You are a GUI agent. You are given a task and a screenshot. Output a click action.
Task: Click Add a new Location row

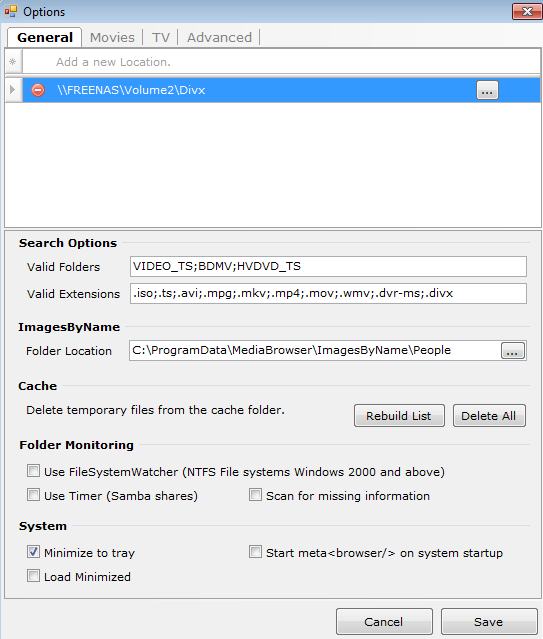pos(281,62)
